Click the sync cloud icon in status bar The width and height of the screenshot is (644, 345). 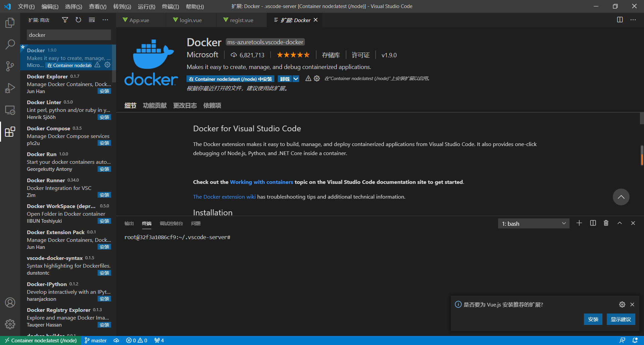(116, 340)
